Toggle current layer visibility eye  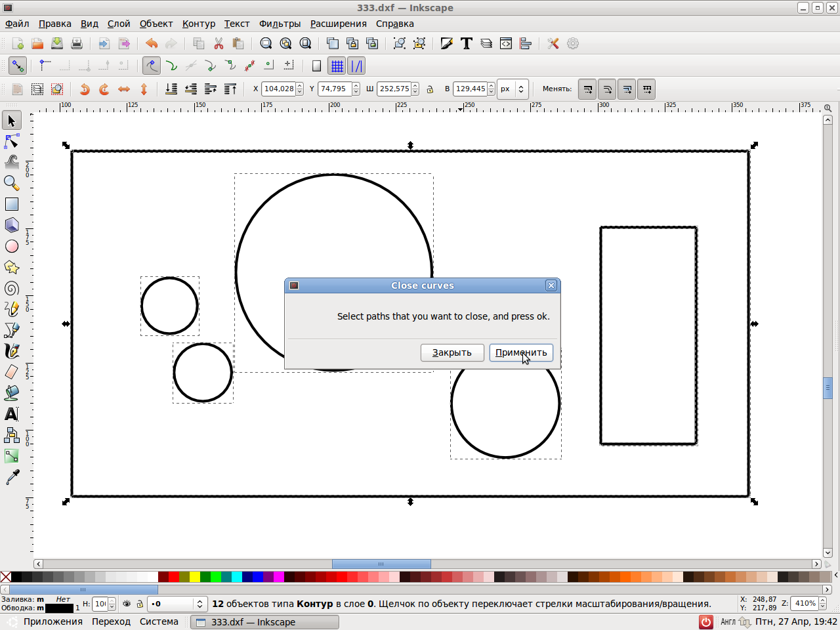(127, 604)
